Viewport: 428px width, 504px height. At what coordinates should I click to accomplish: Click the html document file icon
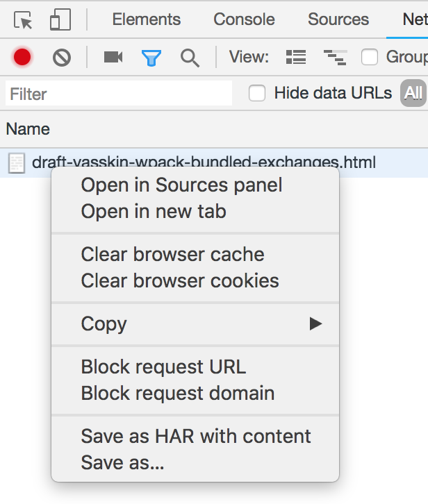click(x=17, y=163)
